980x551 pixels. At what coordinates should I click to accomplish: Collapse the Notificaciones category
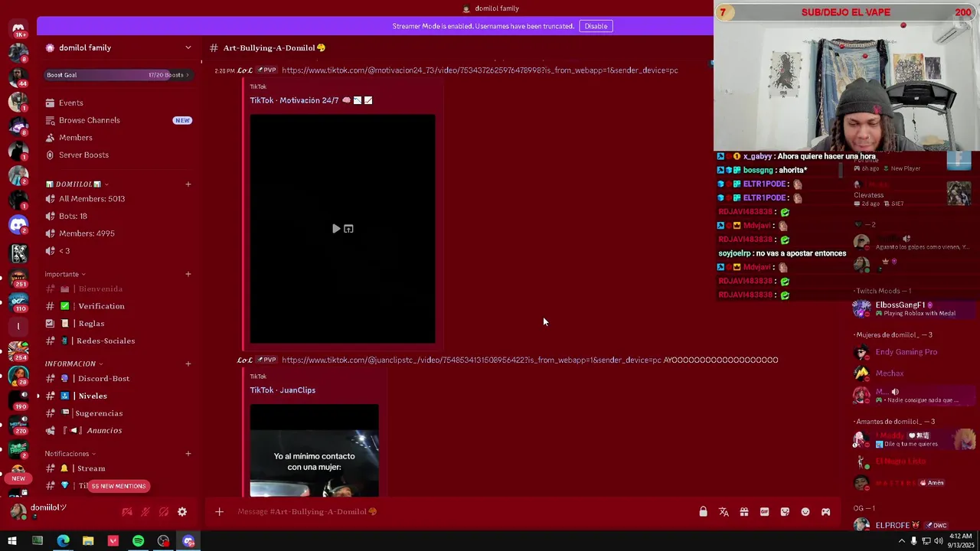click(x=70, y=455)
